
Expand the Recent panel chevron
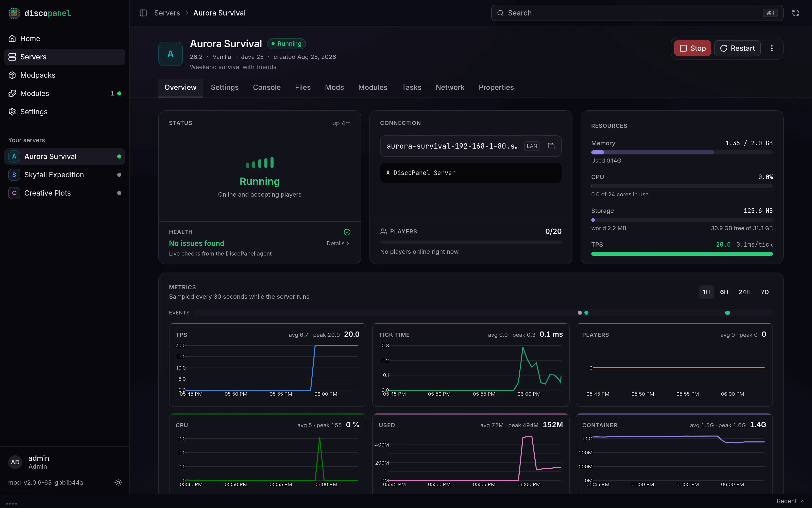point(803,501)
